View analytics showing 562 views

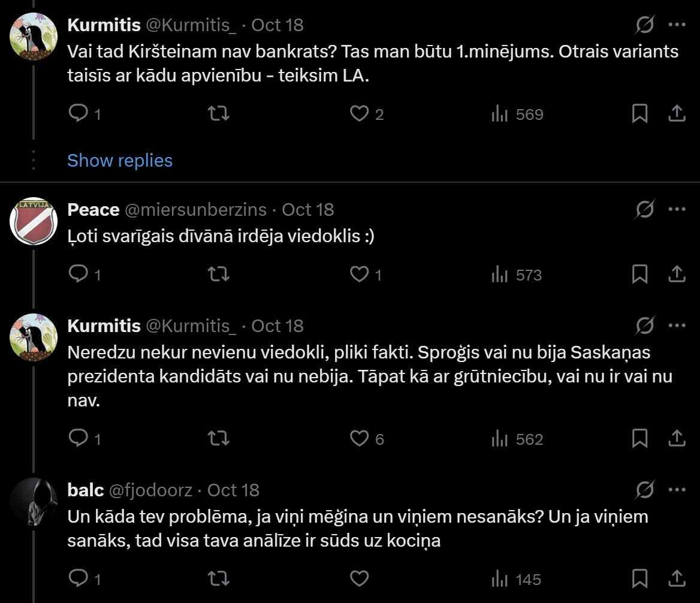[517, 439]
